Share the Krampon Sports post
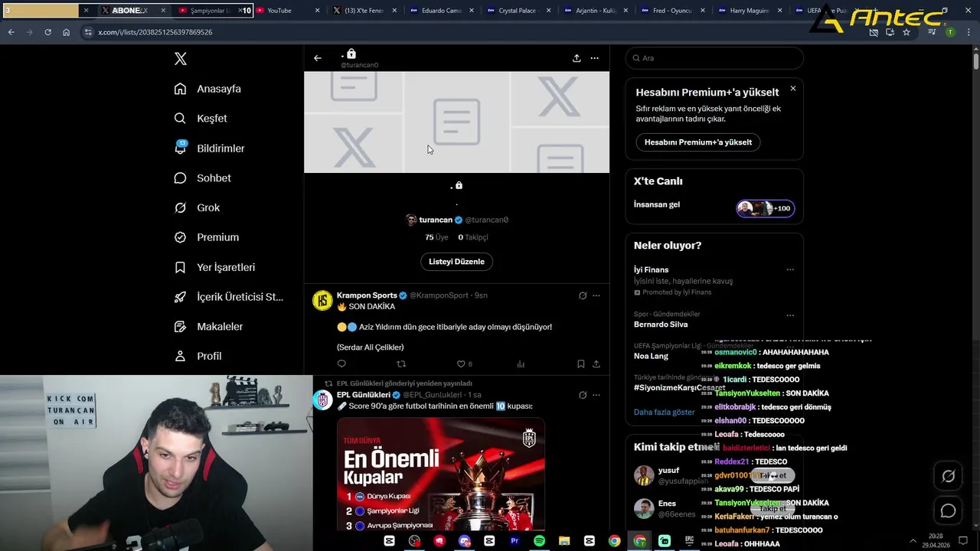This screenshot has width=980, height=551. [x=596, y=364]
